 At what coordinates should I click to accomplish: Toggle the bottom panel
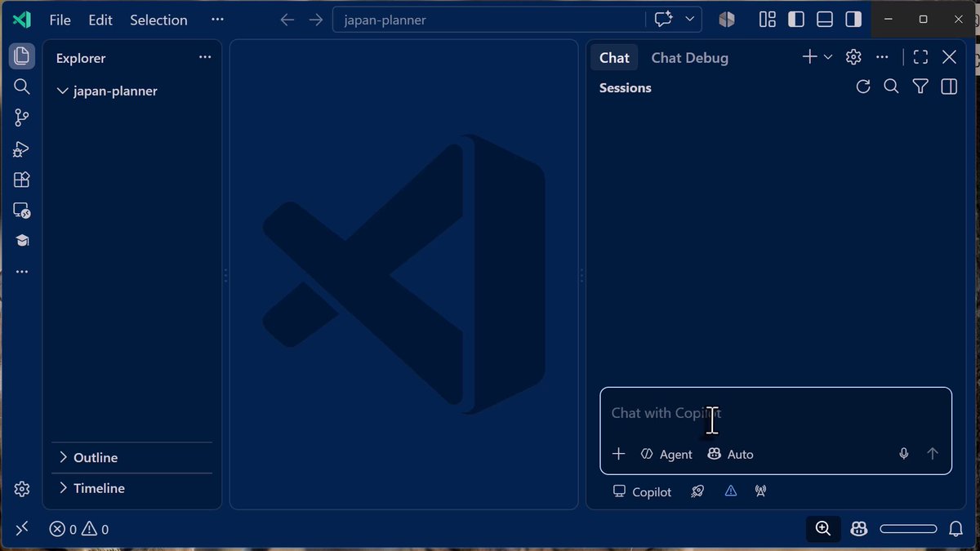tap(825, 20)
